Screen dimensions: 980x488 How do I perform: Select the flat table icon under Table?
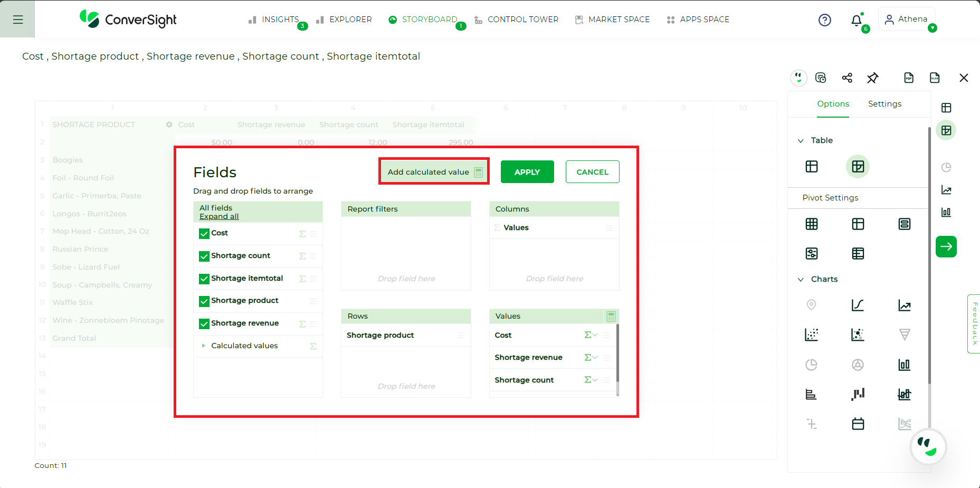(812, 167)
